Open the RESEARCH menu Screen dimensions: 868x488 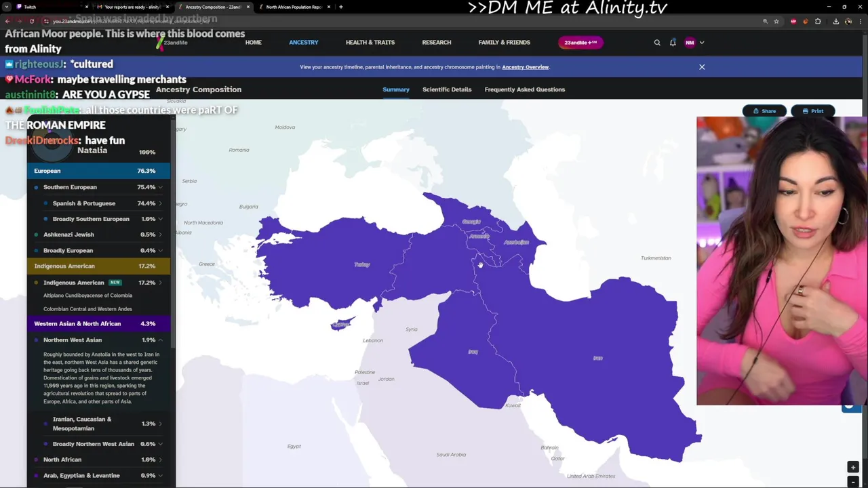point(437,43)
